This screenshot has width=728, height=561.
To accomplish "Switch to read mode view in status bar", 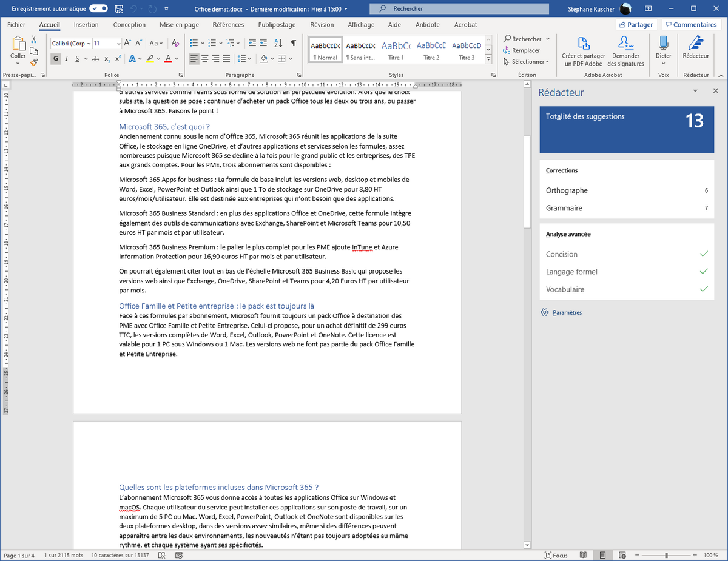I will point(583,556).
